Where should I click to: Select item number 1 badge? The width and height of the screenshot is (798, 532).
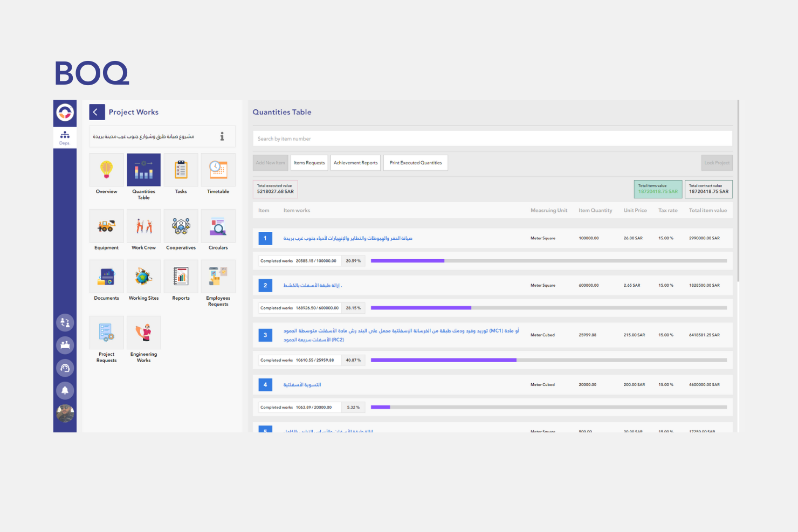(265, 238)
